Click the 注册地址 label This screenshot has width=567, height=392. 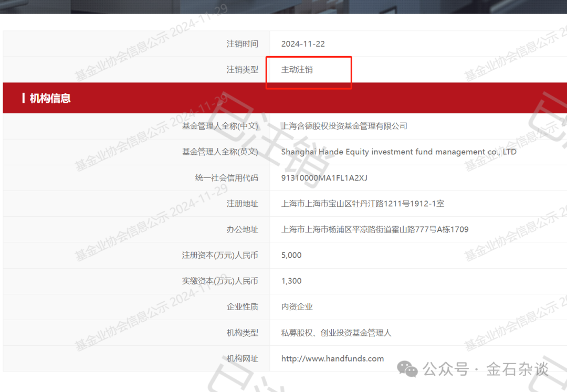click(242, 204)
